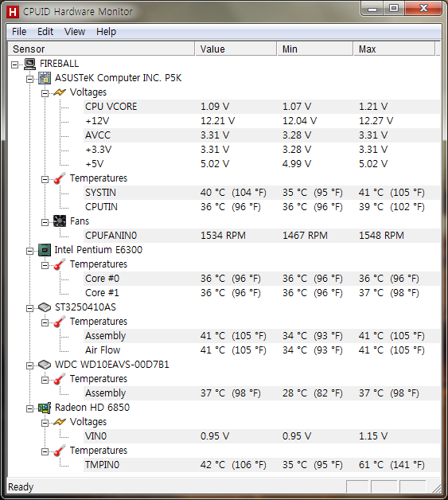Collapse the Intel Pentium E6300 node
The width and height of the screenshot is (448, 500).
pos(29,251)
